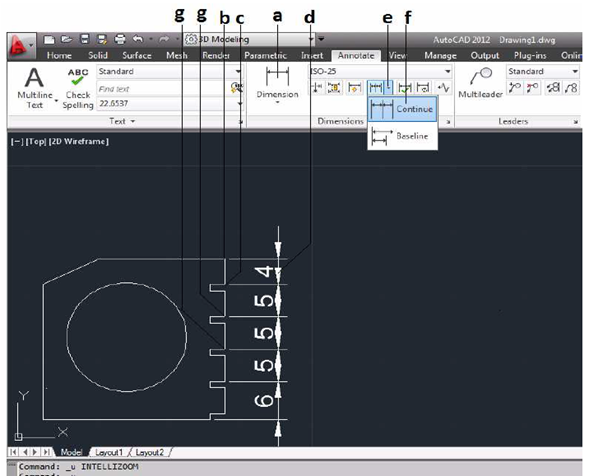This screenshot has width=589, height=476.
Task: Go to next layout tab arrow
Action: (x=35, y=452)
